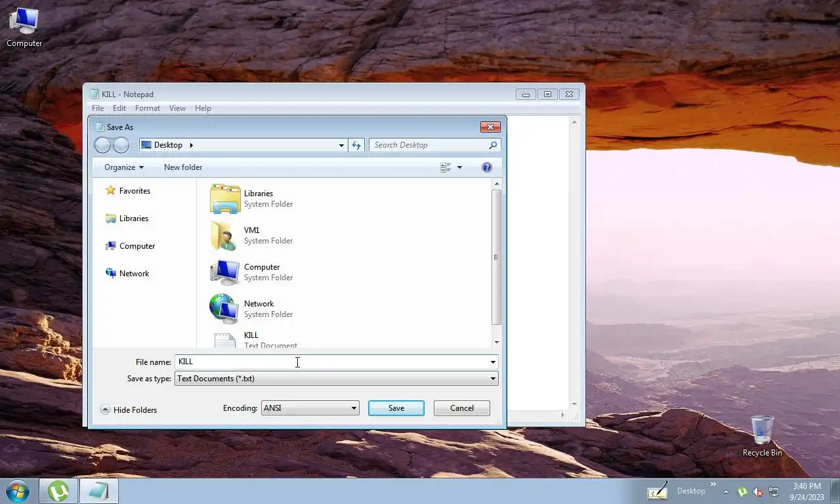Launch uTorrent from the taskbar
Screen dimensions: 840x504
[58, 491]
